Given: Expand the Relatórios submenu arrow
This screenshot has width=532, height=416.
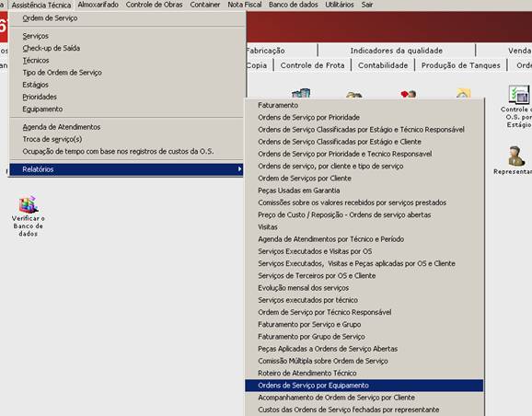Looking at the screenshot, I should point(240,169).
